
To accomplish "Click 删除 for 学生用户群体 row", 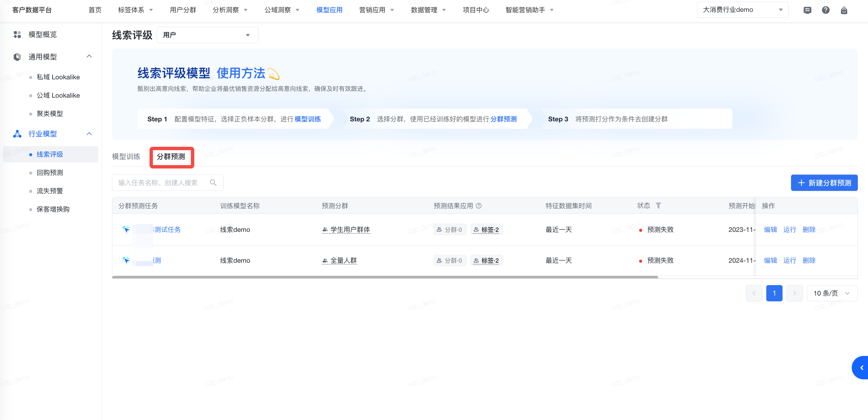I will (x=809, y=229).
